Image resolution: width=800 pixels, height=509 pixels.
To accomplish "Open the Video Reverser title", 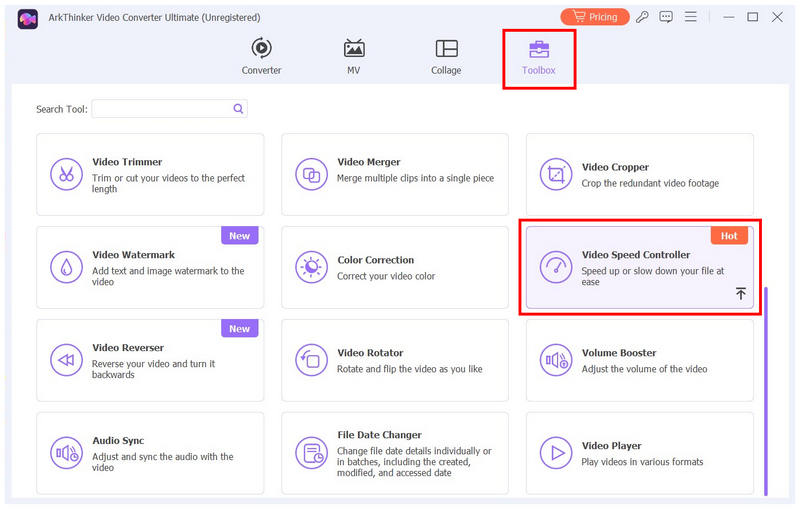I will [128, 347].
